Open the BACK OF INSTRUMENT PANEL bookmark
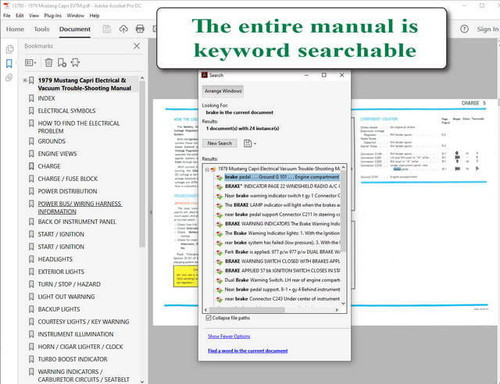The width and height of the screenshot is (500, 384). click(x=77, y=222)
